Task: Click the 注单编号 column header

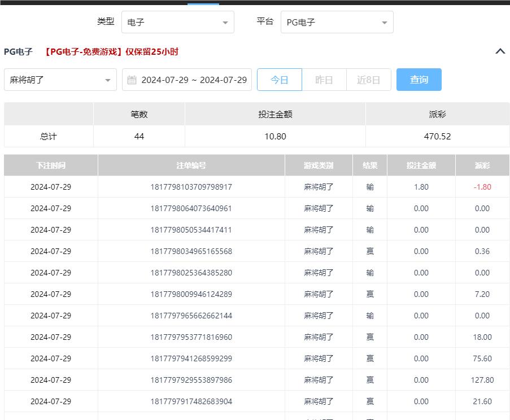Action: (x=191, y=165)
